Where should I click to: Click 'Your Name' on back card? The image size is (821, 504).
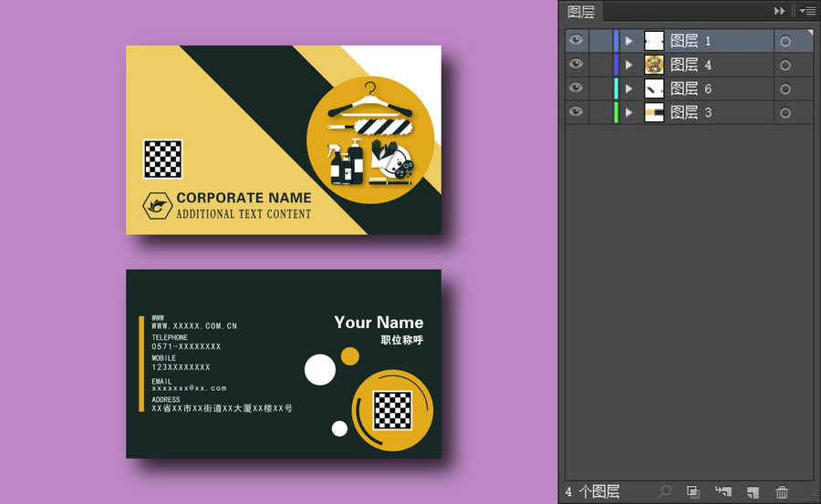point(379,323)
